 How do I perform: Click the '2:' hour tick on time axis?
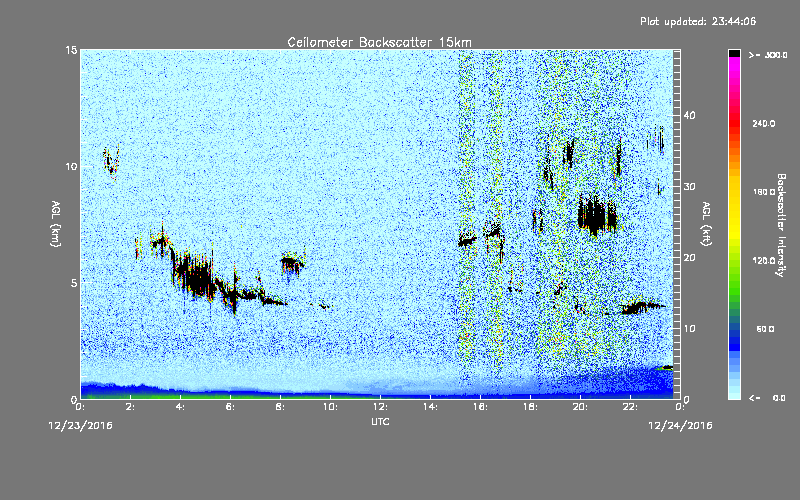[131, 407]
